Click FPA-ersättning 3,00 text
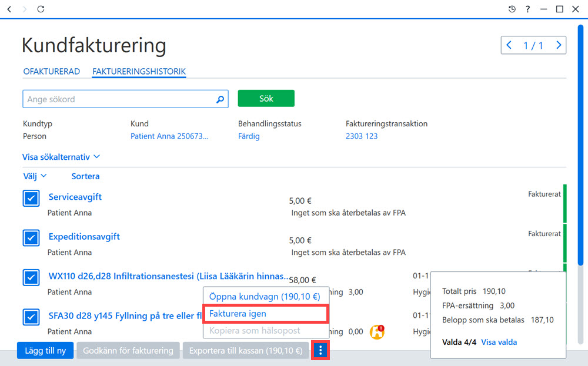Image resolution: width=588 pixels, height=366 pixels. click(x=478, y=305)
